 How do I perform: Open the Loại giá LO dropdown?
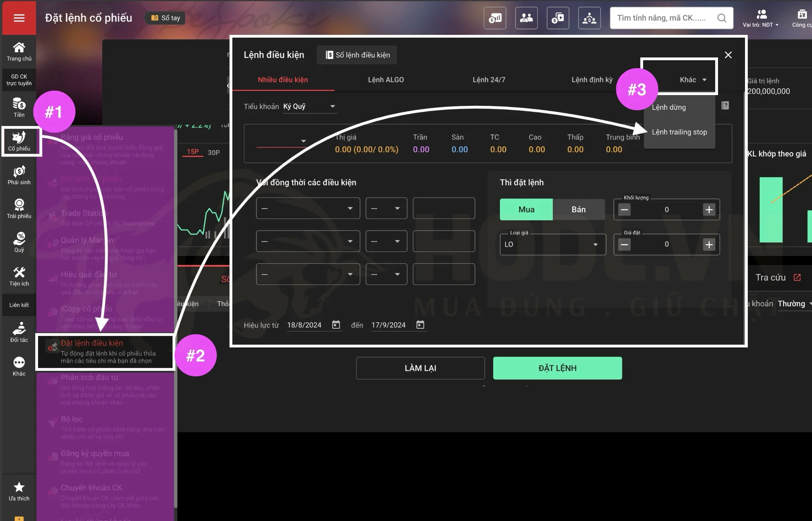pyautogui.click(x=552, y=244)
